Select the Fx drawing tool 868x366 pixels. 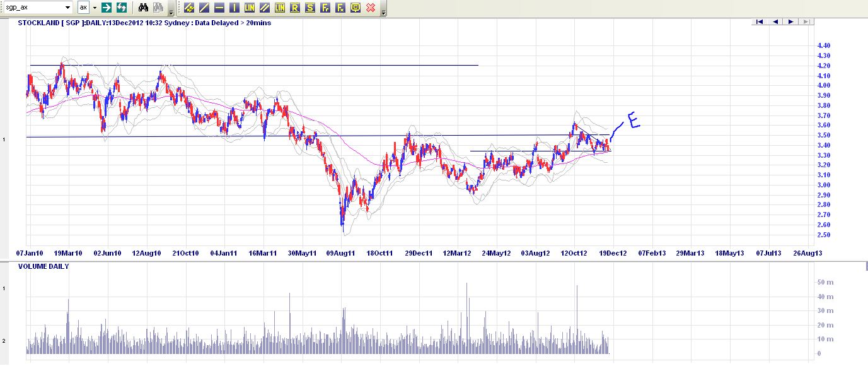click(340, 8)
